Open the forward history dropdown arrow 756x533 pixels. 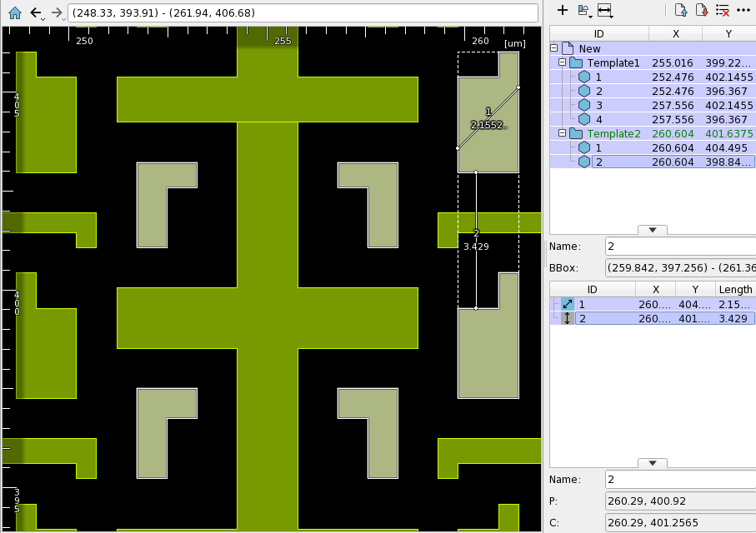tap(63, 19)
